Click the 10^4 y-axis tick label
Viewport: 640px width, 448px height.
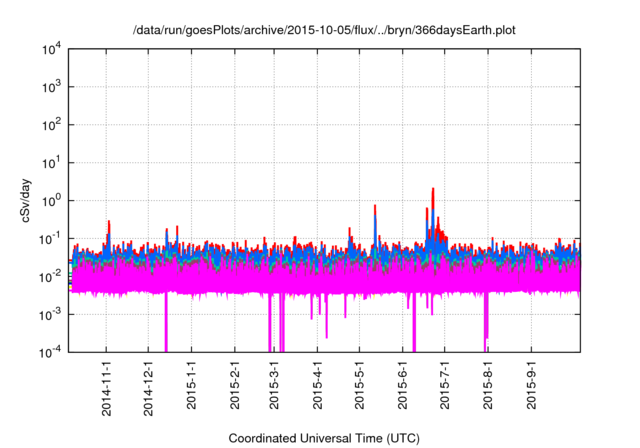[52, 49]
